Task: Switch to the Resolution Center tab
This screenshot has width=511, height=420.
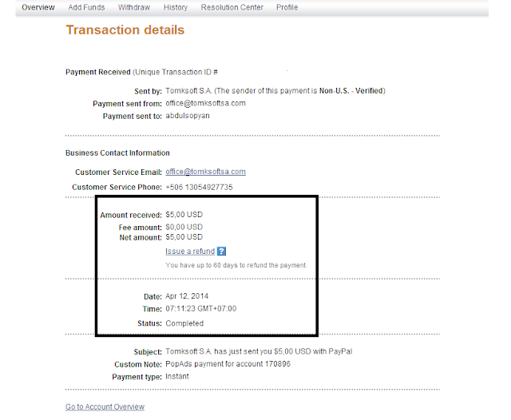Action: (x=232, y=7)
